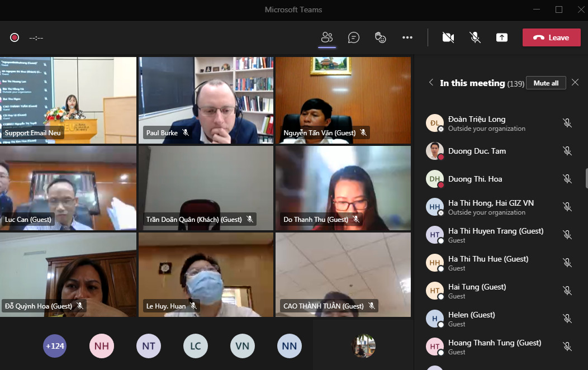The width and height of the screenshot is (588, 370).
Task: Click the share content tray icon
Action: pyautogui.click(x=502, y=37)
